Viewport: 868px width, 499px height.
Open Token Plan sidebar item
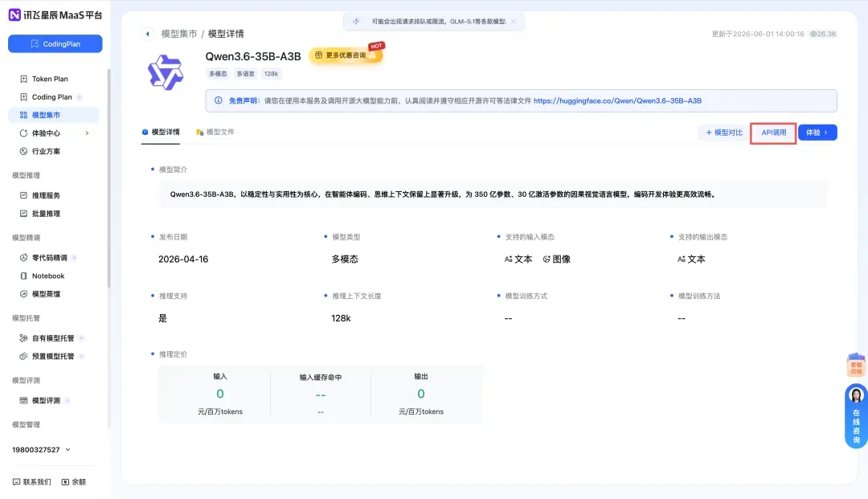click(44, 79)
